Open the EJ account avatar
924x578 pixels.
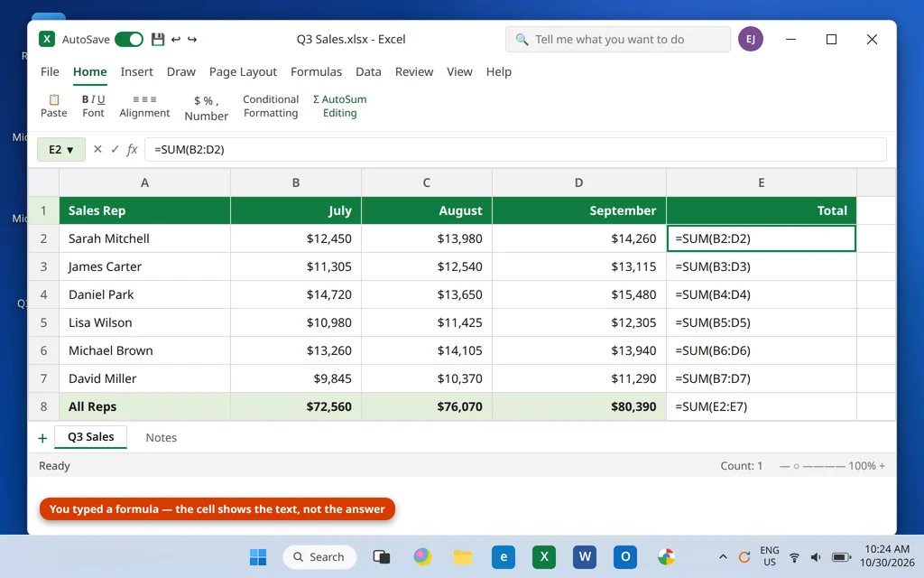(x=750, y=39)
